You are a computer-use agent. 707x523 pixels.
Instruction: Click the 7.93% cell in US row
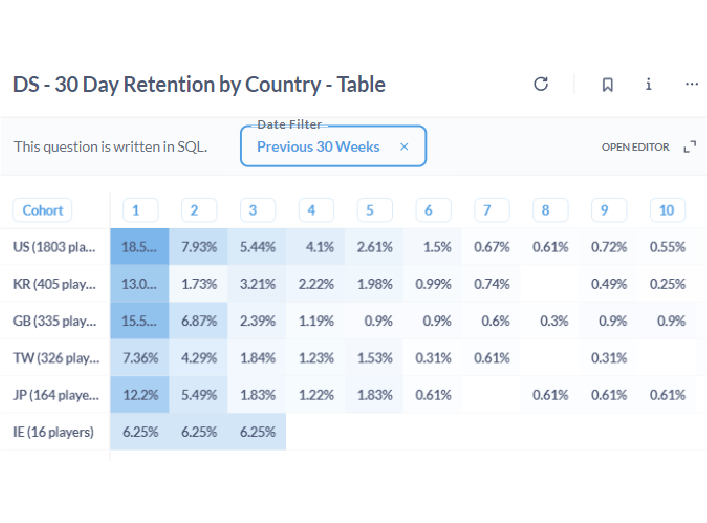pos(198,246)
